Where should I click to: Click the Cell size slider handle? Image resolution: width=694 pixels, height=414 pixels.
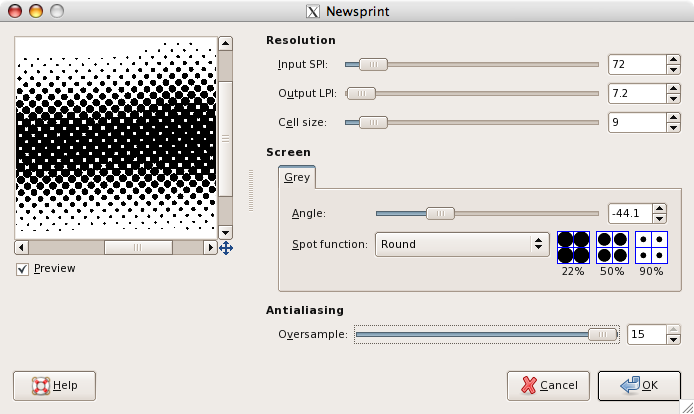(x=373, y=123)
